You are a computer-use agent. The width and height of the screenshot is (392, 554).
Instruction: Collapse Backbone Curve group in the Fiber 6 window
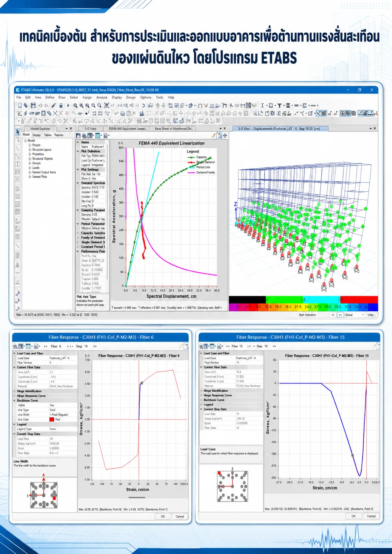click(x=15, y=401)
